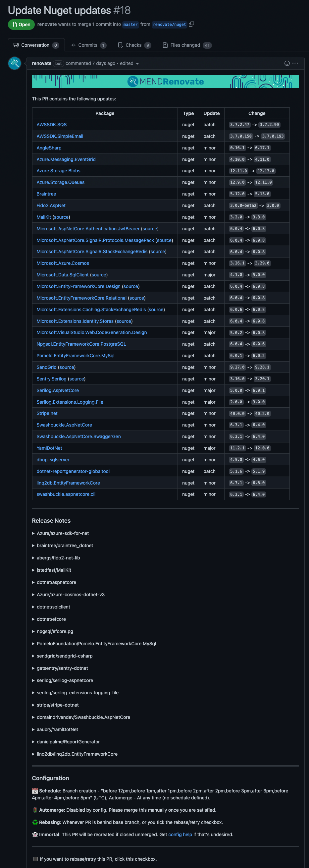Open Npgsql.EntityFrameworkCore.PostgreSQL package link
Screen dimensions: 309x868
(81, 344)
